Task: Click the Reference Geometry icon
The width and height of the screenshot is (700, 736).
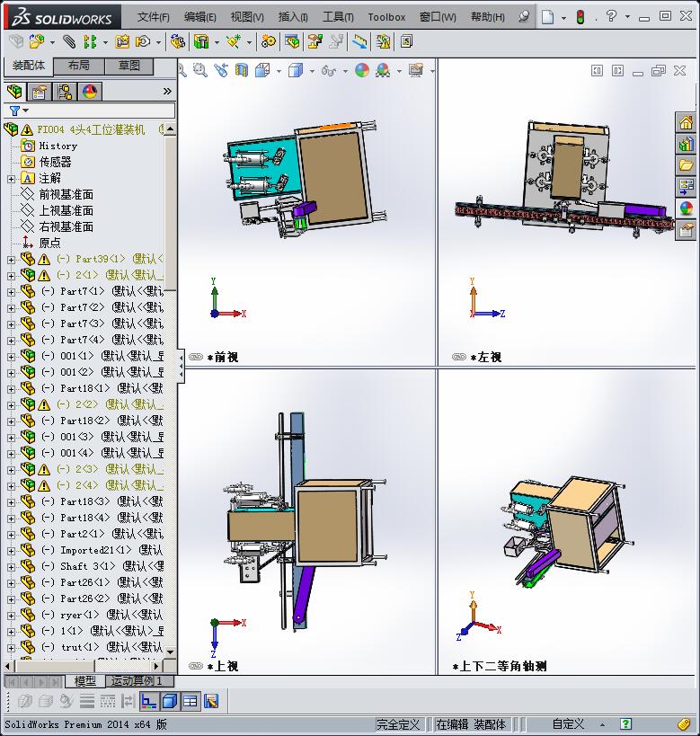Action: [234, 41]
